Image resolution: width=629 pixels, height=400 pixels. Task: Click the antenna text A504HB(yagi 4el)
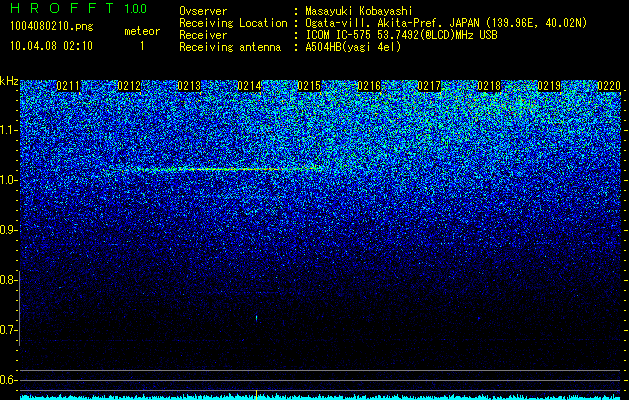tap(353, 47)
